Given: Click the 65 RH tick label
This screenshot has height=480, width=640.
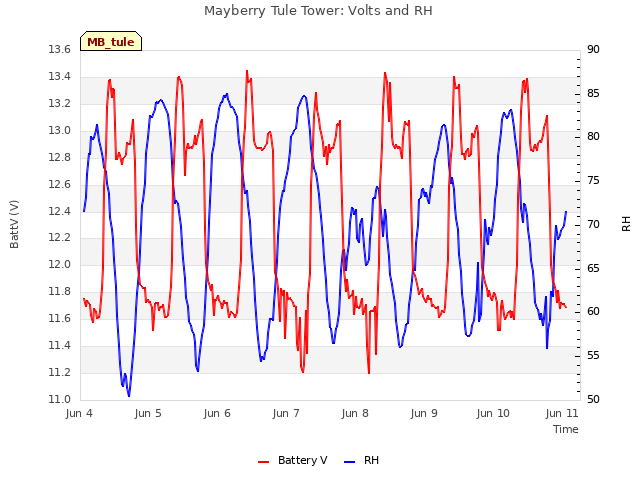Looking at the screenshot, I should [593, 269].
